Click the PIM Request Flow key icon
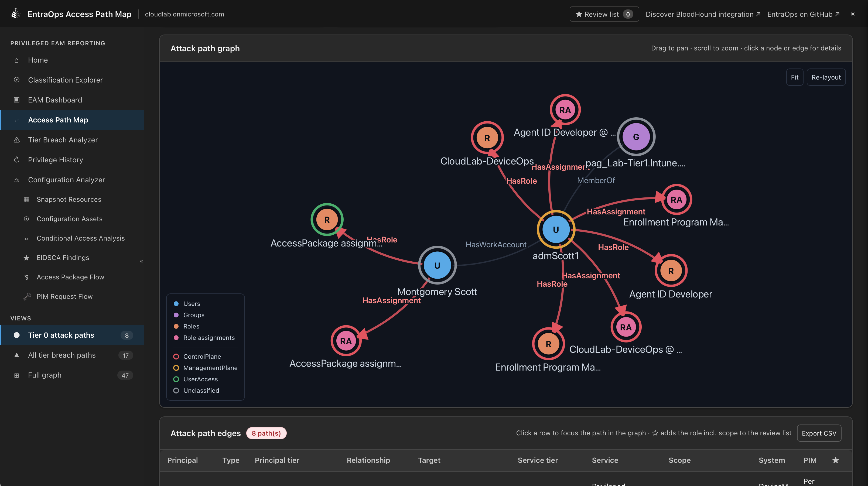This screenshot has height=486, width=868. click(27, 297)
